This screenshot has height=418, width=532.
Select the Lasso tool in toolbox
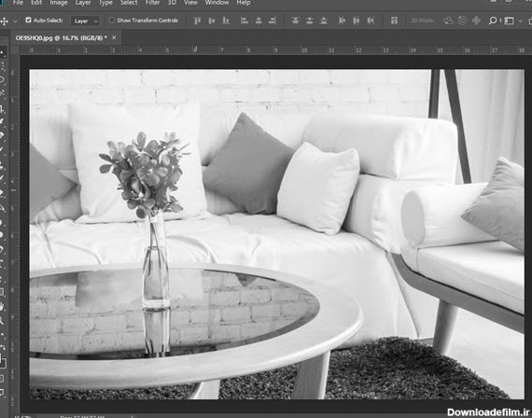[2, 80]
